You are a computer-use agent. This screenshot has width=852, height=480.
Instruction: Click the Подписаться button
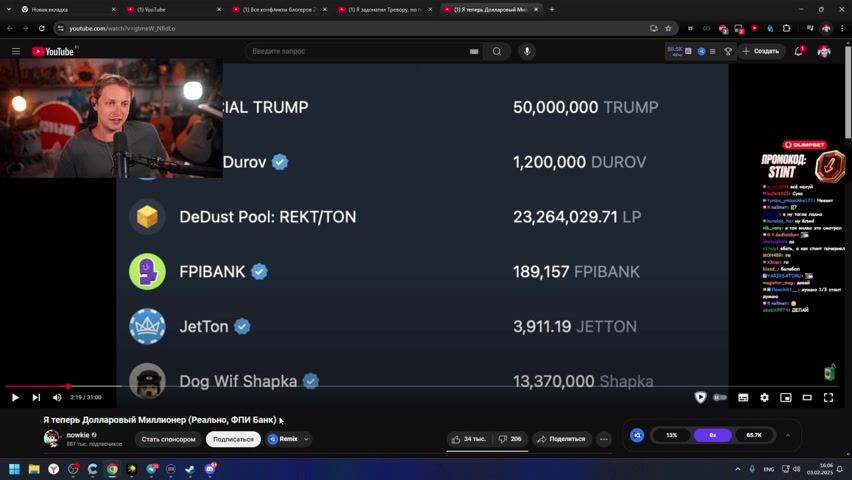[x=233, y=439]
